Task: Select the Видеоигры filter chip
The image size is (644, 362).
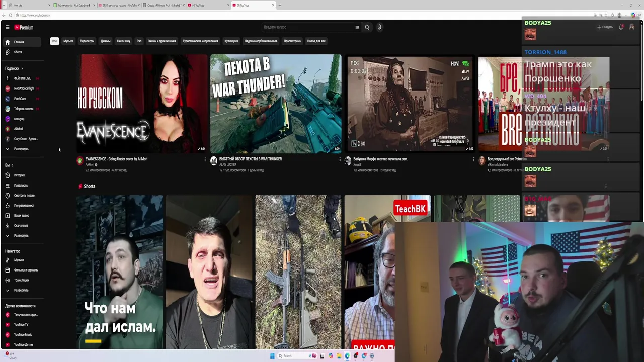Action: click(x=87, y=41)
